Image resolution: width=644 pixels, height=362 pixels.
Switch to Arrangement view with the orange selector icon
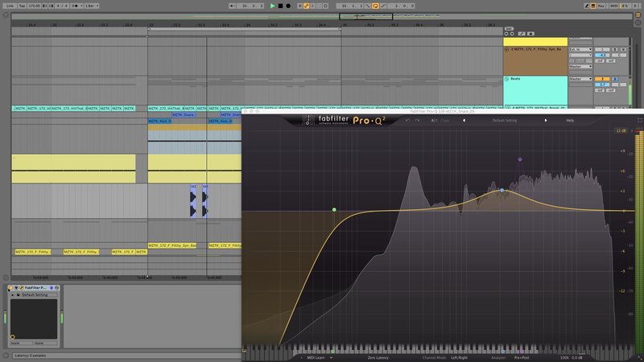click(x=638, y=14)
